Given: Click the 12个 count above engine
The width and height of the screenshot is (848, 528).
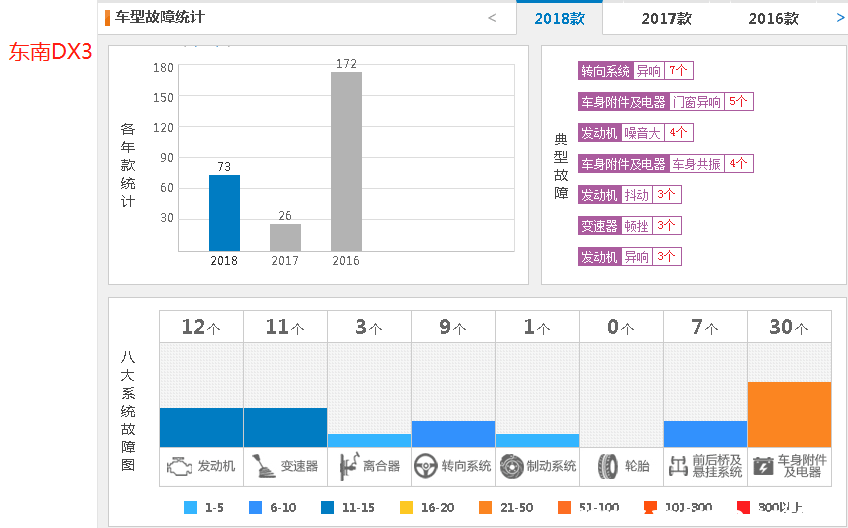Looking at the screenshot, I should [x=201, y=327].
